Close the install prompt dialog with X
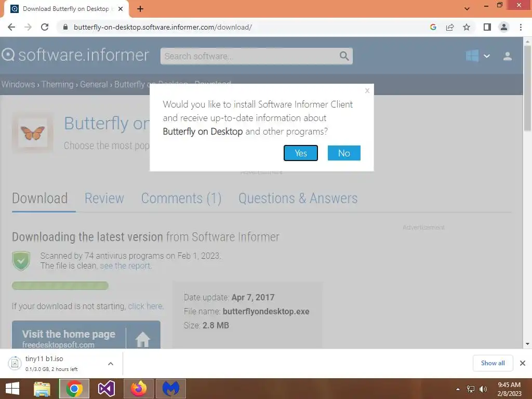This screenshot has height=399, width=532. pyautogui.click(x=367, y=90)
